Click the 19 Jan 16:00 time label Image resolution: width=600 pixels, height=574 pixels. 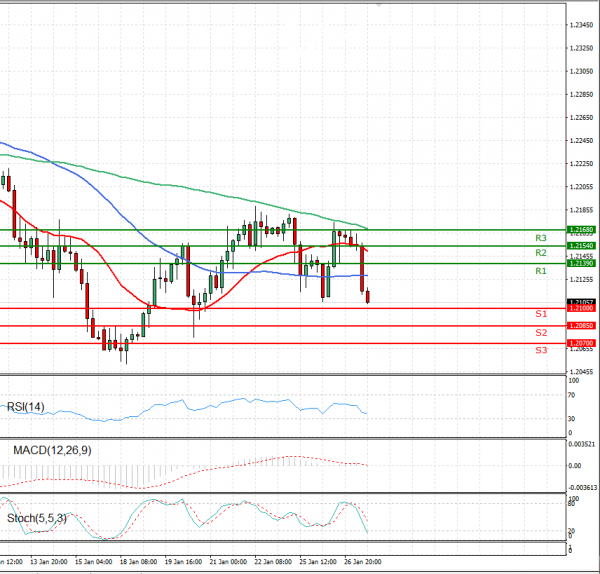tap(183, 562)
